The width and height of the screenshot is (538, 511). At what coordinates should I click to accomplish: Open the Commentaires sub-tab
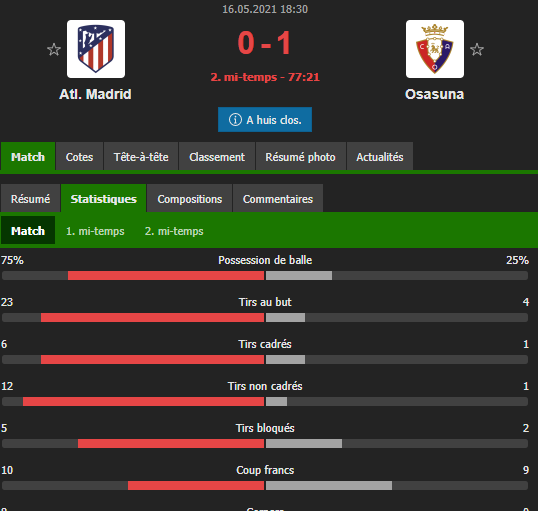click(x=278, y=199)
